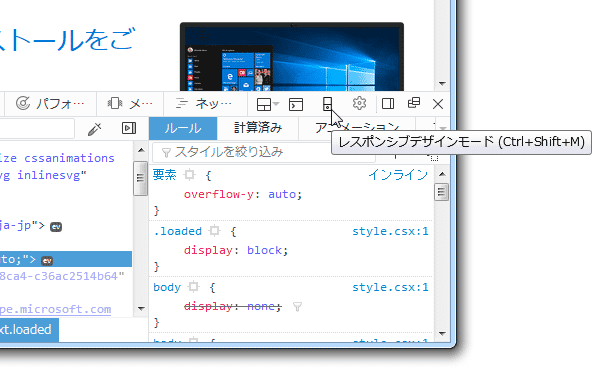This screenshot has height=370, width=600.
Task: Open the sidebar all-tabs dropdown arrow
Action: 443,129
